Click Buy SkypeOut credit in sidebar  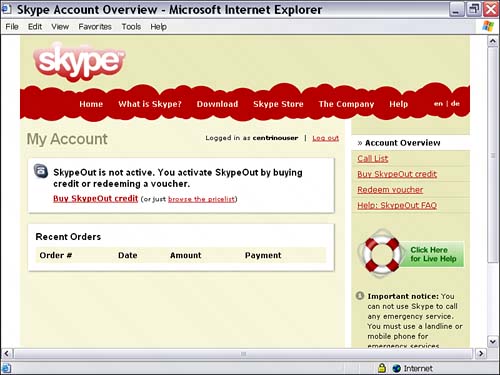coord(397,174)
